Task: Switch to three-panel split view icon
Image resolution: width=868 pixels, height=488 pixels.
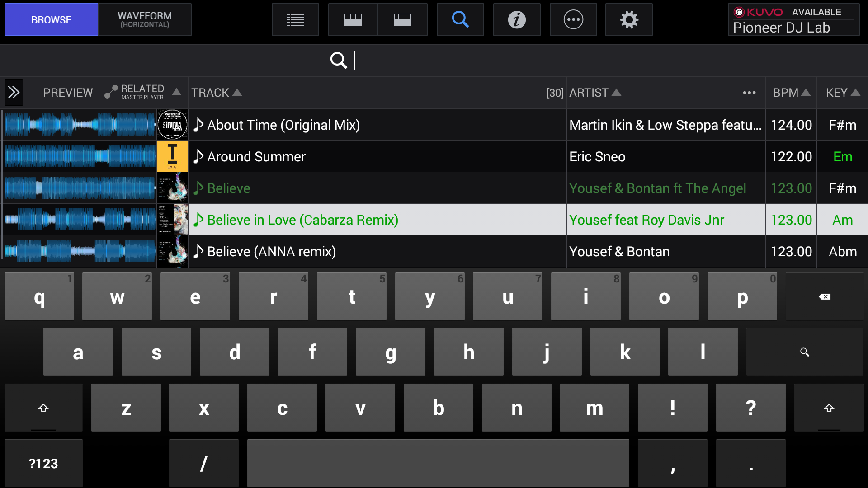Action: [x=353, y=20]
